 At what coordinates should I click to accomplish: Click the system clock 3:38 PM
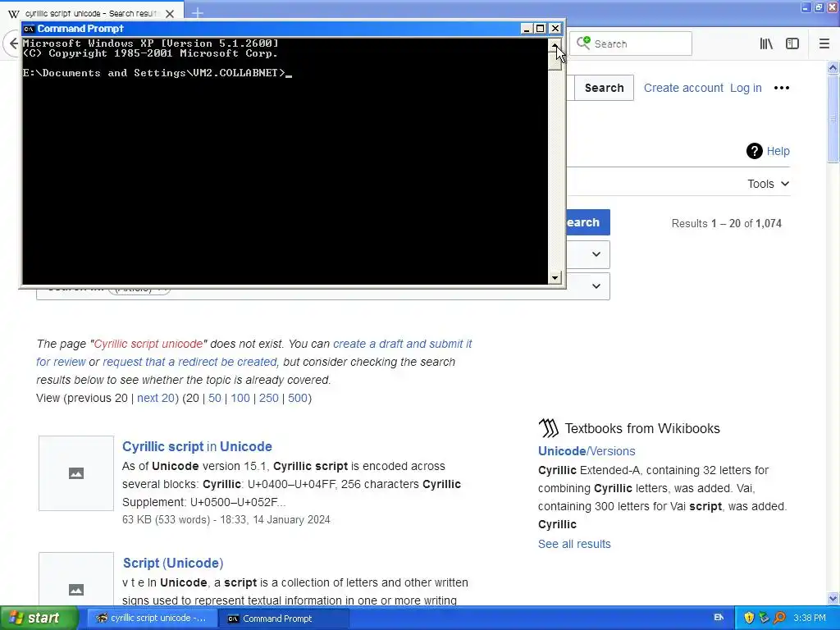pos(810,618)
